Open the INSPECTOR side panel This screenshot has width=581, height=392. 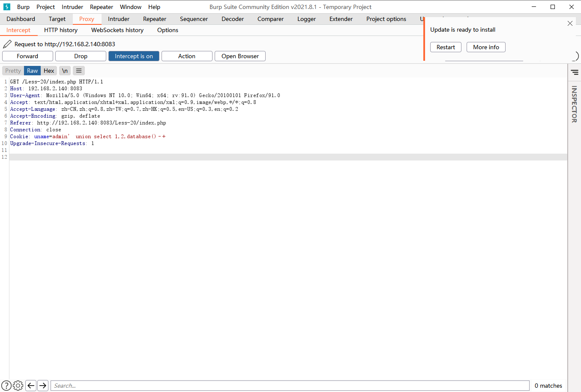[574, 104]
